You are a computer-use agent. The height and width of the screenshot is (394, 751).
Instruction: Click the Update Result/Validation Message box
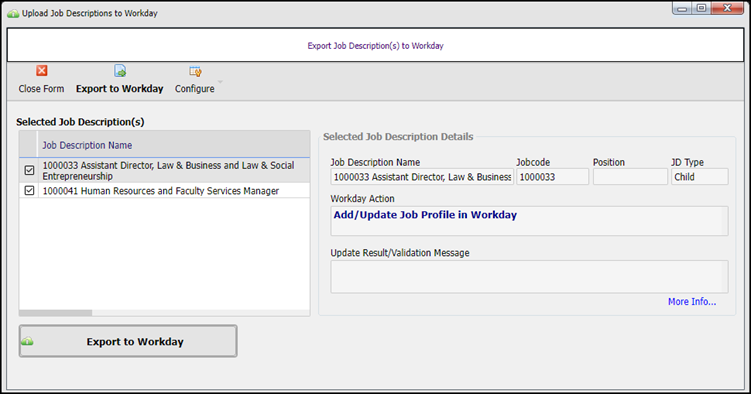pos(529,277)
